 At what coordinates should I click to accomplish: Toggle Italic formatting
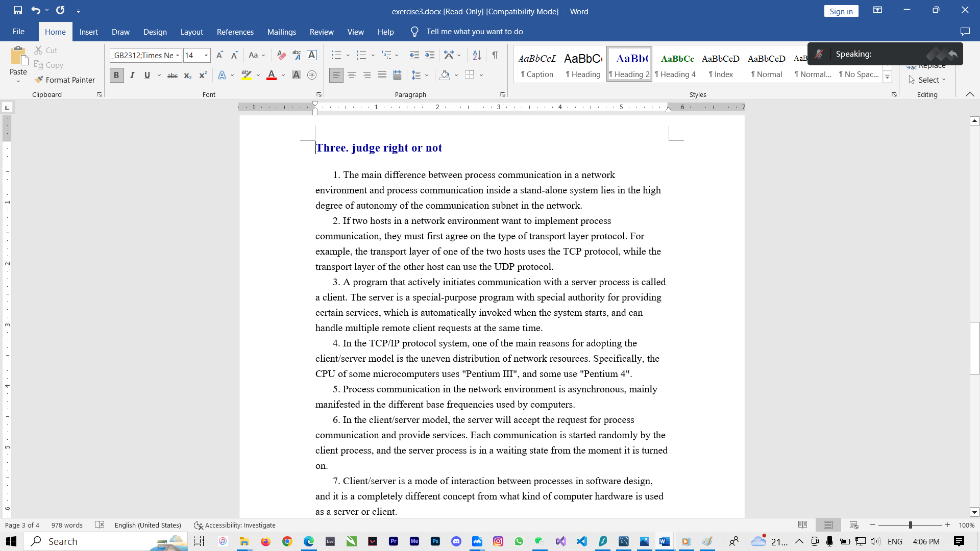point(132,75)
